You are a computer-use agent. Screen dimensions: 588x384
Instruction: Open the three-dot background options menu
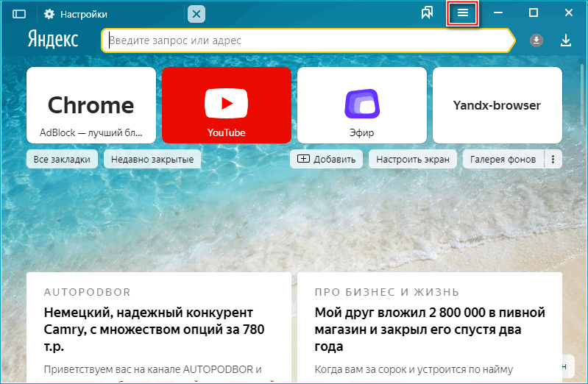[553, 159]
